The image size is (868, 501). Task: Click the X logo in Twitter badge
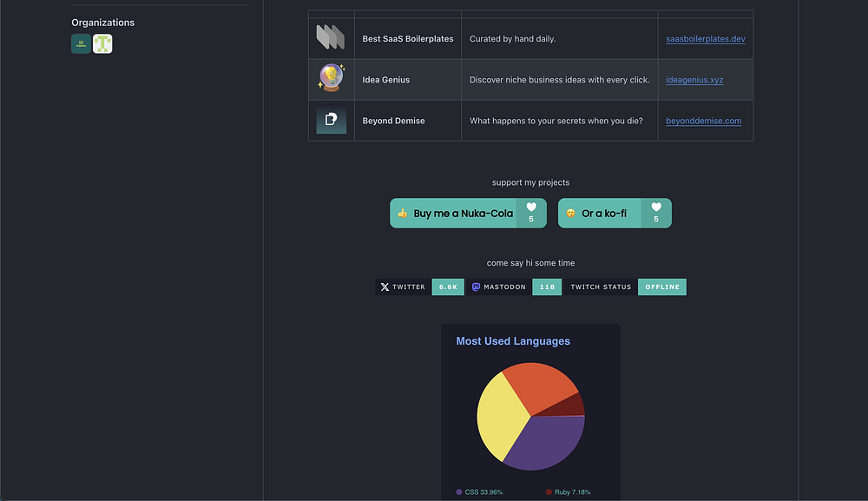coord(385,287)
